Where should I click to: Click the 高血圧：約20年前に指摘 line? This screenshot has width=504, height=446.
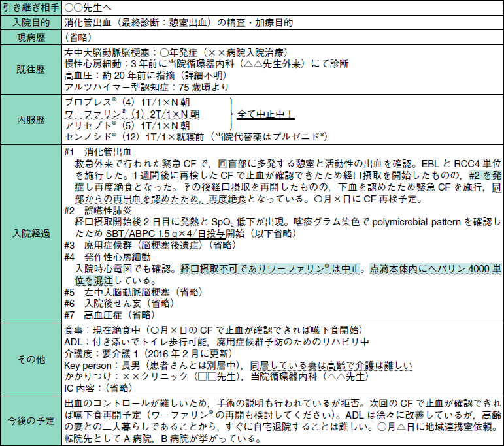click(146, 76)
